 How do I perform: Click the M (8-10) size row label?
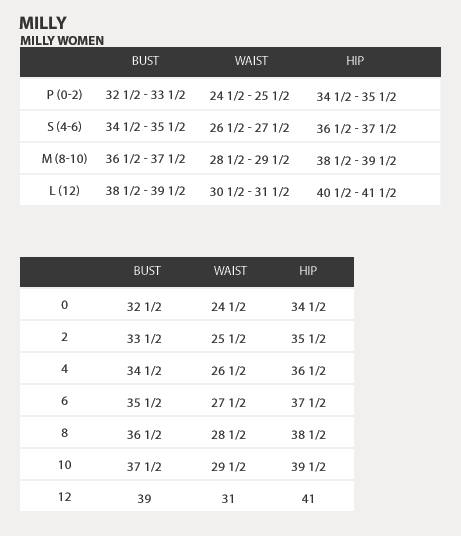(64, 159)
